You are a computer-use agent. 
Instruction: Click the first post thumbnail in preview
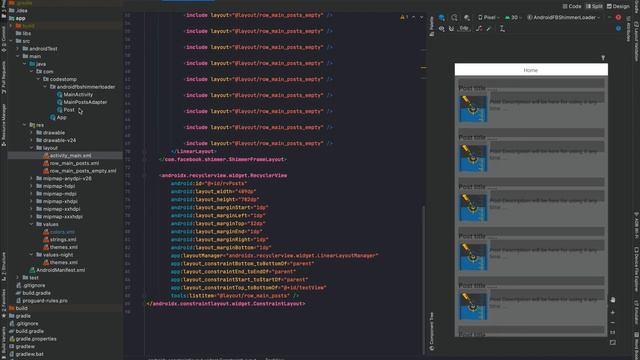point(473,109)
